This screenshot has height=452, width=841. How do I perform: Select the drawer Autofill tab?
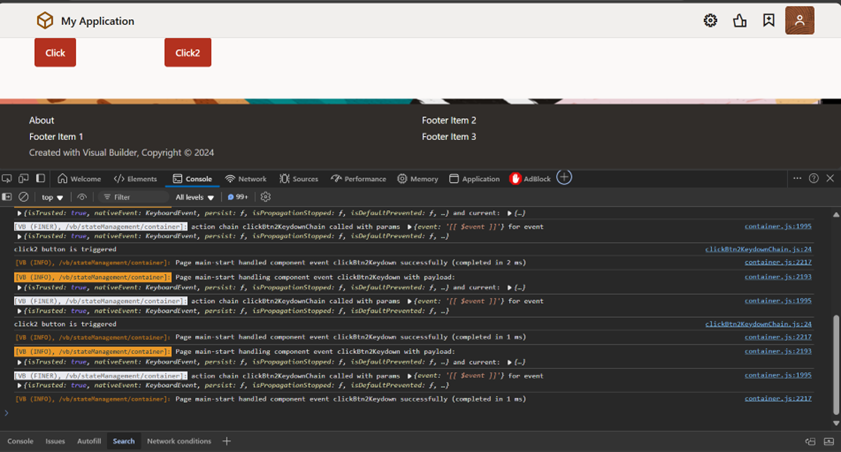89,441
